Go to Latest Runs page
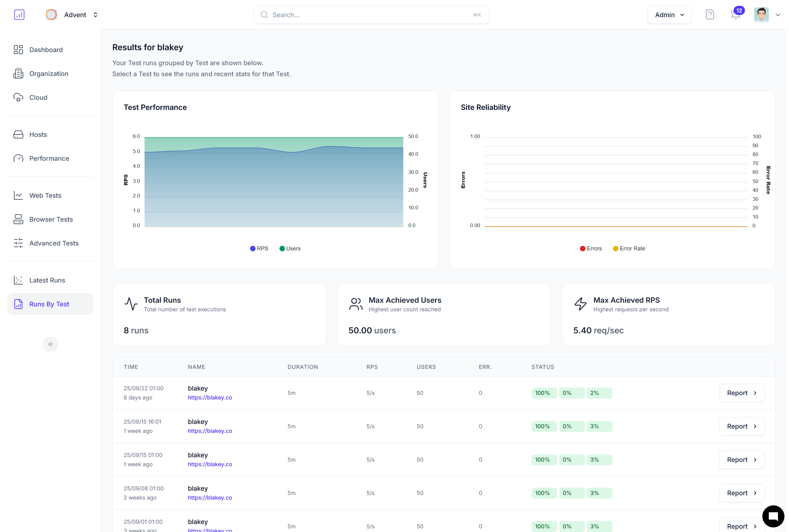 [47, 280]
